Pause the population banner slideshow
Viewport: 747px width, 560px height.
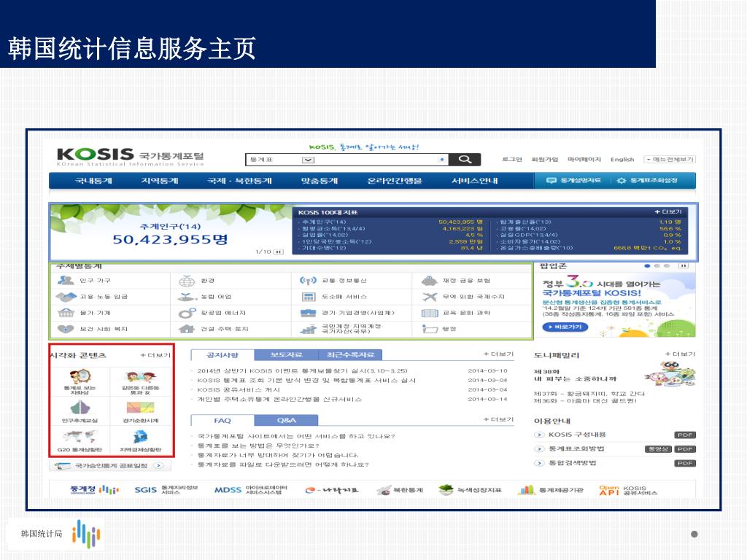click(279, 252)
